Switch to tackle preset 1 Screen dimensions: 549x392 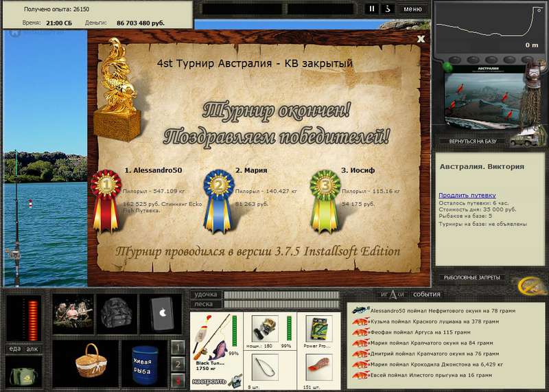pos(178,348)
